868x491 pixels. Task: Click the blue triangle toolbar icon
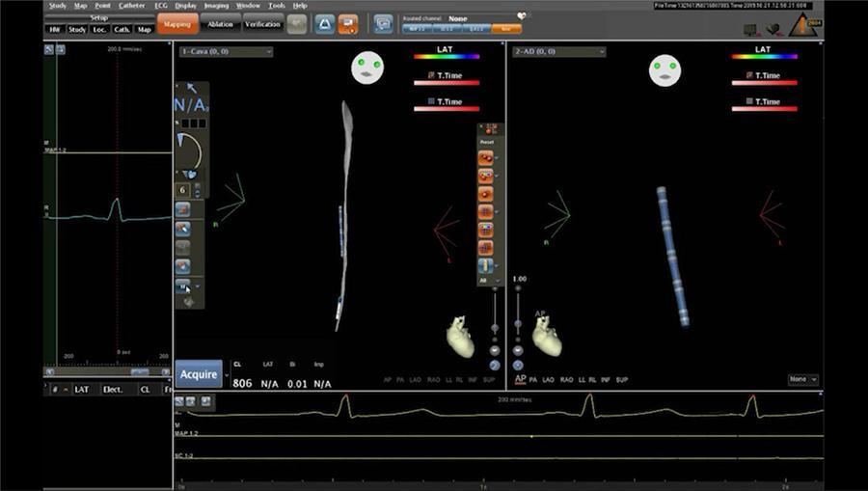(x=324, y=24)
